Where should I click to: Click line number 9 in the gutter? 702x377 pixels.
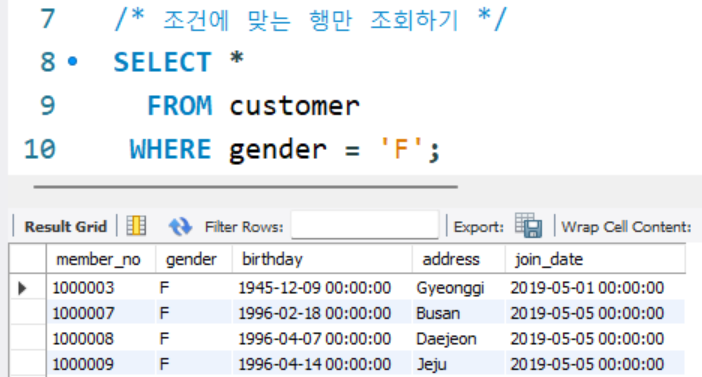tap(47, 106)
